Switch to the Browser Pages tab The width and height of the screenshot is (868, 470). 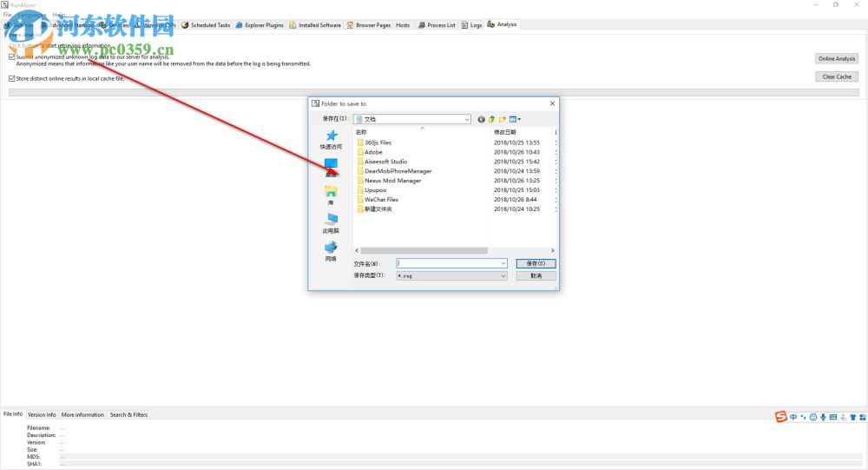[x=369, y=25]
